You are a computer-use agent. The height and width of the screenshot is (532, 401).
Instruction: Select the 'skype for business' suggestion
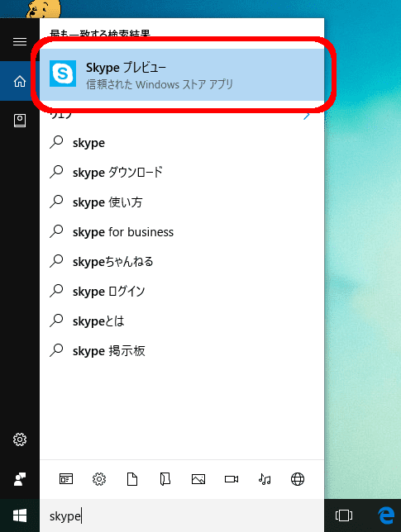coord(182,232)
